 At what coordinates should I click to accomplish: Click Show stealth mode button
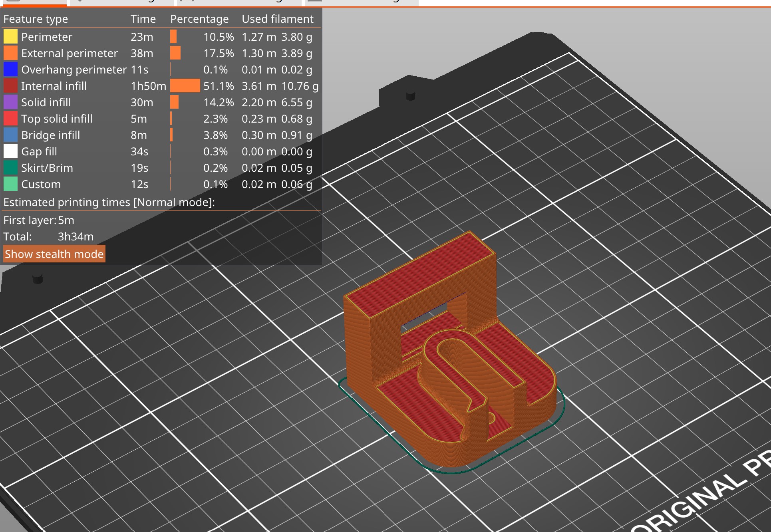54,254
